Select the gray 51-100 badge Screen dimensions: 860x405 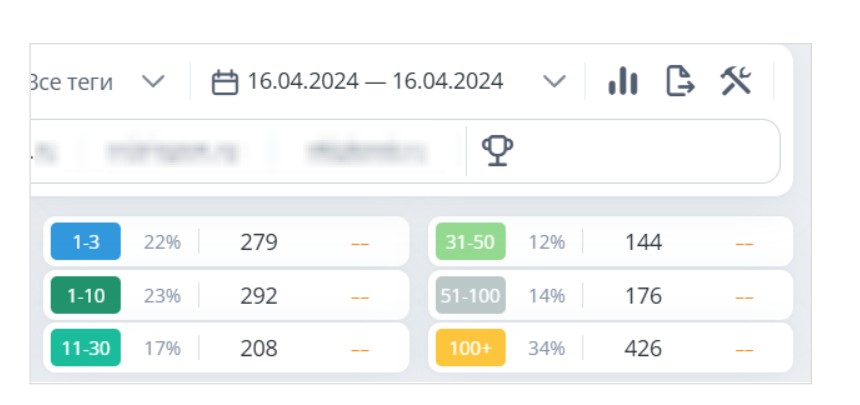pyautogui.click(x=471, y=295)
